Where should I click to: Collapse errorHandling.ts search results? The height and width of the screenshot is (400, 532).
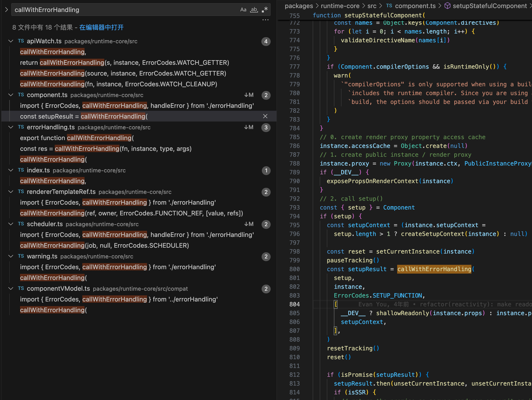(11, 127)
